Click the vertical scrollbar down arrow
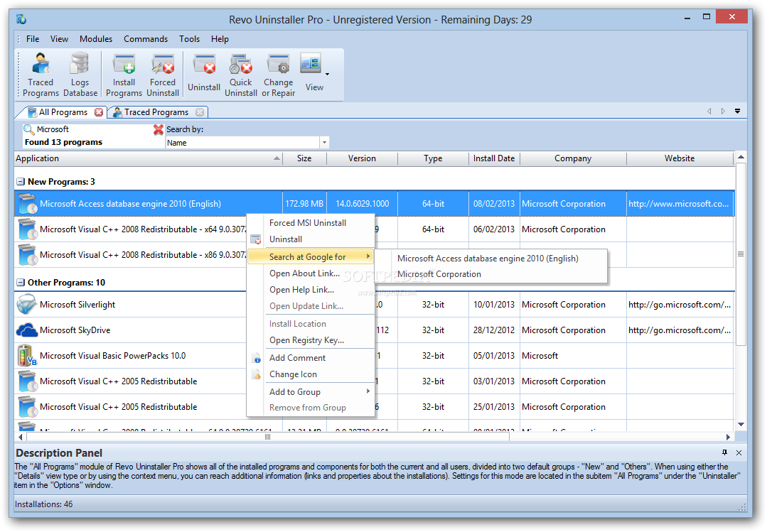 point(741,425)
